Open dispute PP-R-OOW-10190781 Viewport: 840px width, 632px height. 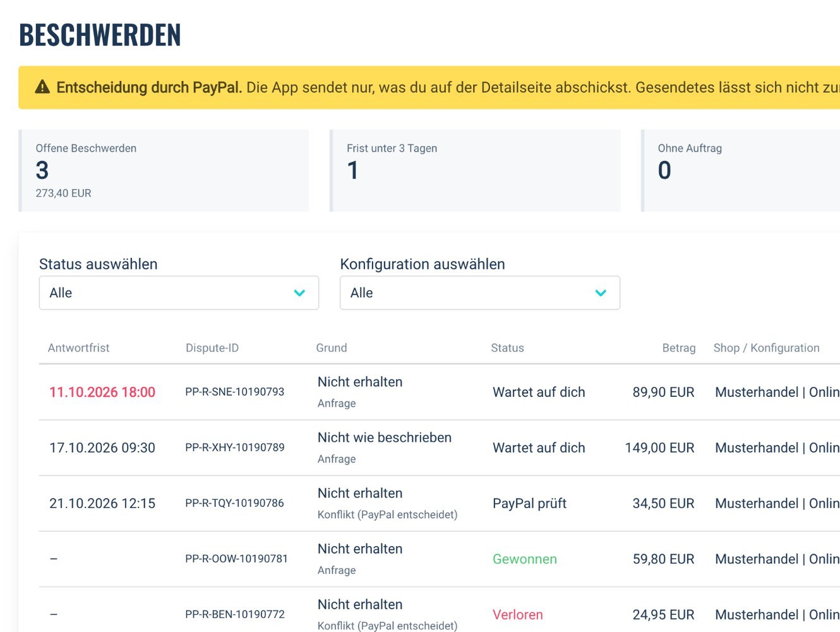pyautogui.click(x=236, y=559)
